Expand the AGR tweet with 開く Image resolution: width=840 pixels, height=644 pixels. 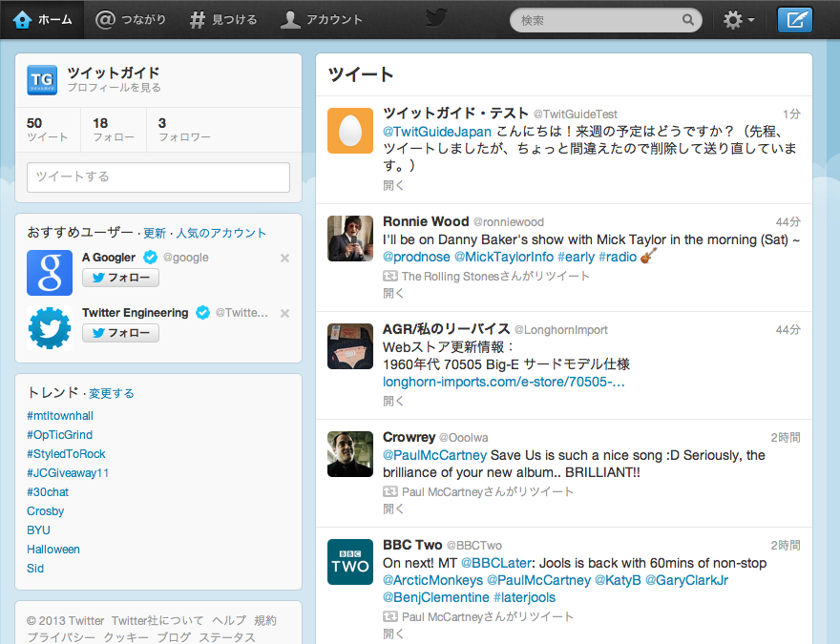point(393,401)
